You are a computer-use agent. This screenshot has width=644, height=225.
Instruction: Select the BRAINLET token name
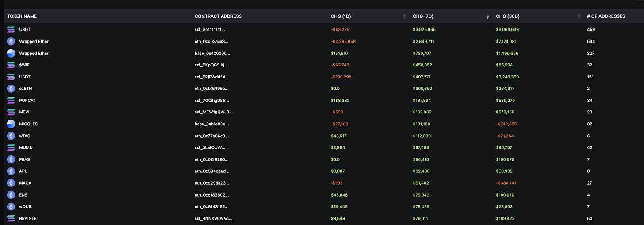pos(29,218)
